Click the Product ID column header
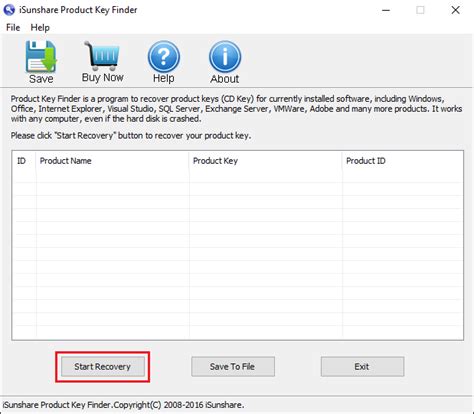Viewport: 474px width, 414px height. point(403,161)
